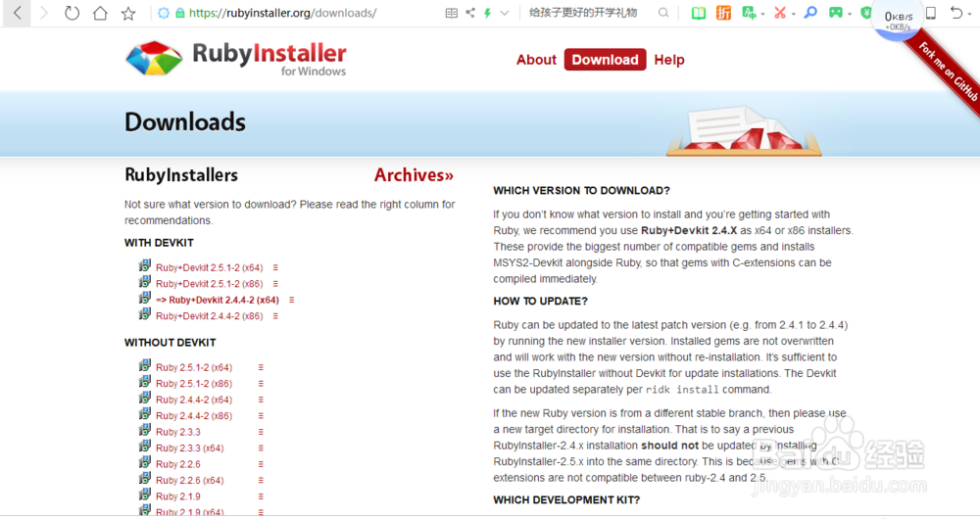Reload the page with the refresh icon

click(72, 13)
